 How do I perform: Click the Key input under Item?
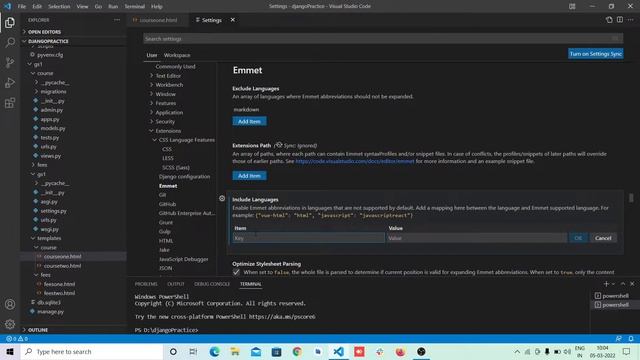[x=308, y=238]
